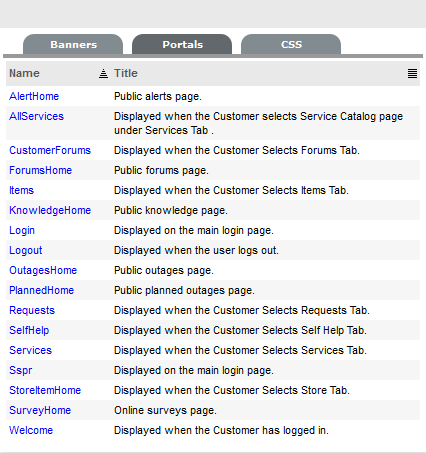The image size is (426, 453).
Task: Click the Login portal link
Action: click(x=22, y=230)
